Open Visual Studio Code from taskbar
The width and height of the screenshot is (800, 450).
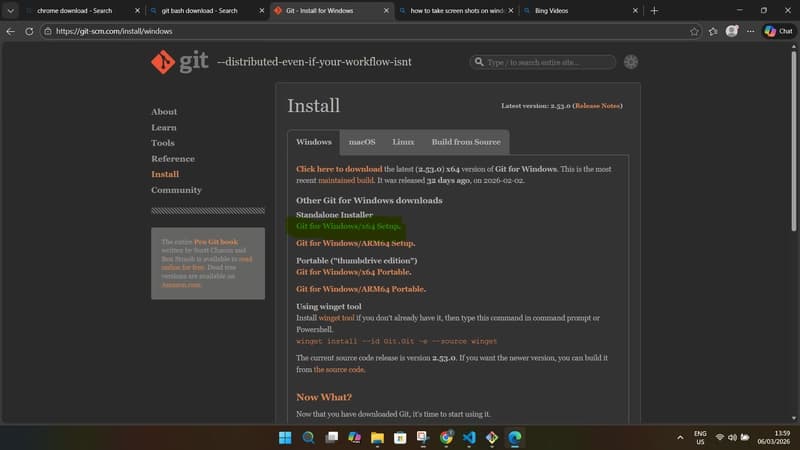point(469,437)
